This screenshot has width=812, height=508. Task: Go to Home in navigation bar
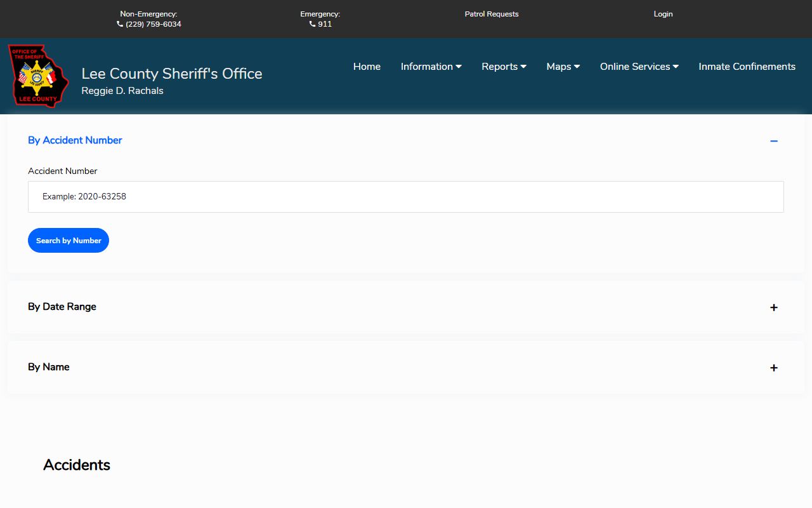pyautogui.click(x=367, y=67)
